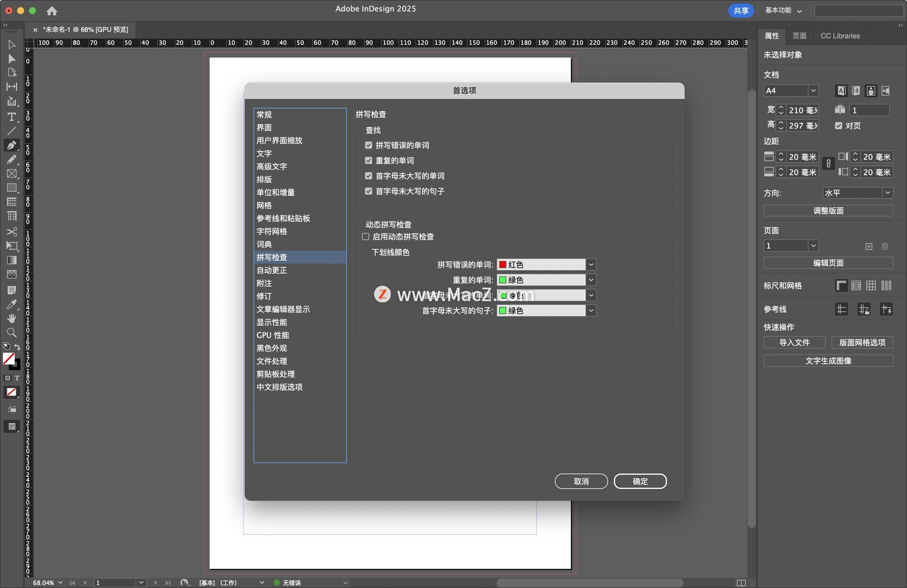
Task: Expand the A4 page size dropdown
Action: coord(813,91)
